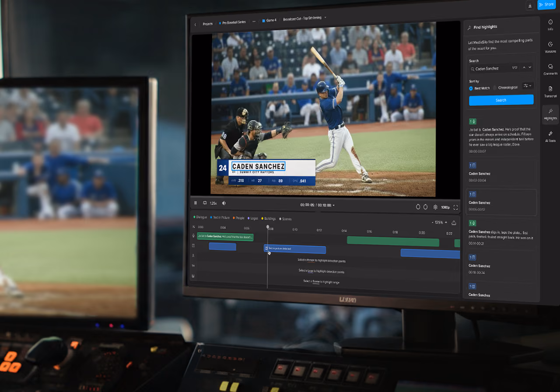Zoom in the timeline with plus
This screenshot has height=392, width=560.
pyautogui.click(x=445, y=223)
